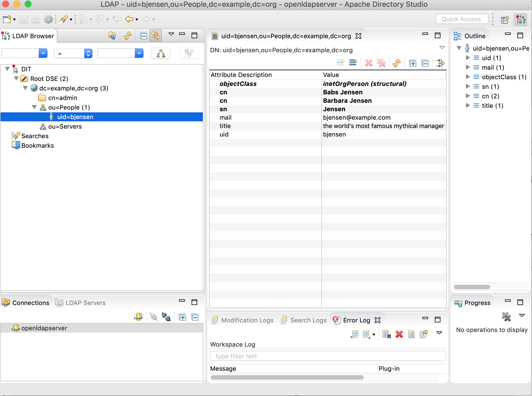Click the type filter text field
532x396 pixels.
[x=328, y=356]
